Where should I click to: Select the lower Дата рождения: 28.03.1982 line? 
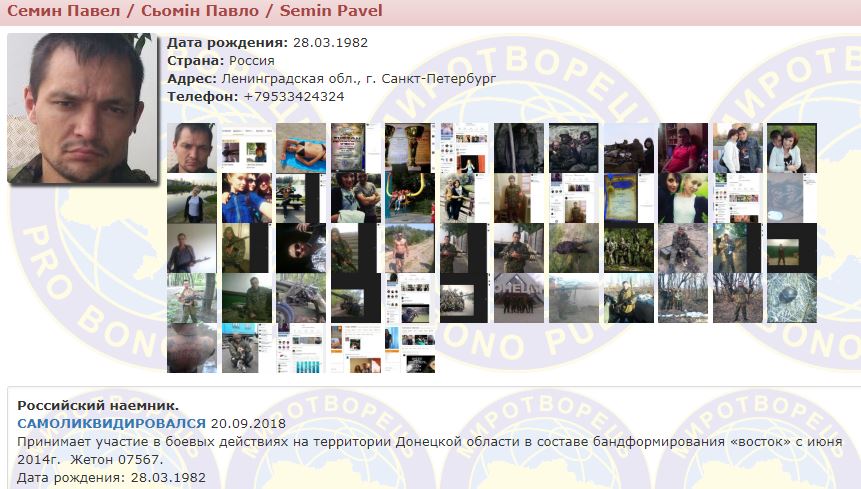111,477
